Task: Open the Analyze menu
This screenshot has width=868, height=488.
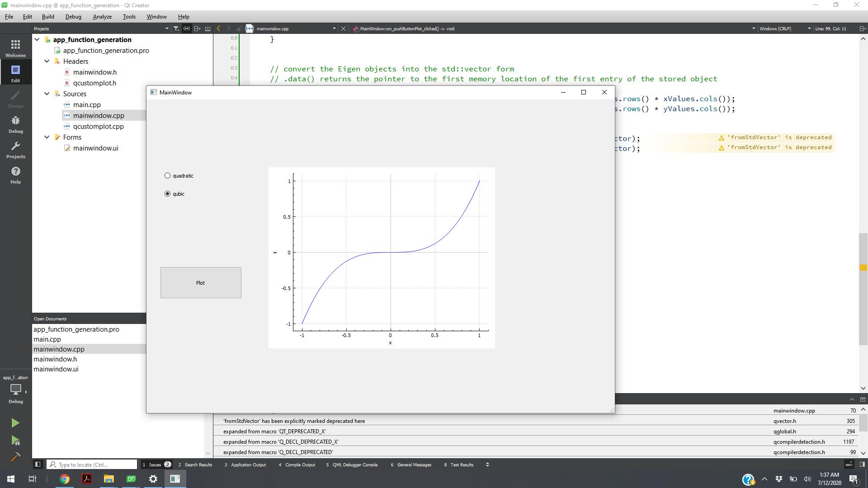Action: point(102,16)
